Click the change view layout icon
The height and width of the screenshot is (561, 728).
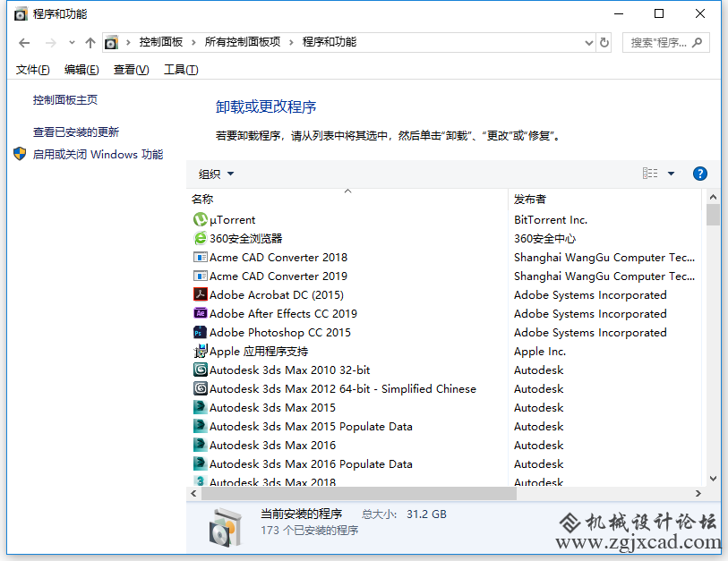point(650,174)
